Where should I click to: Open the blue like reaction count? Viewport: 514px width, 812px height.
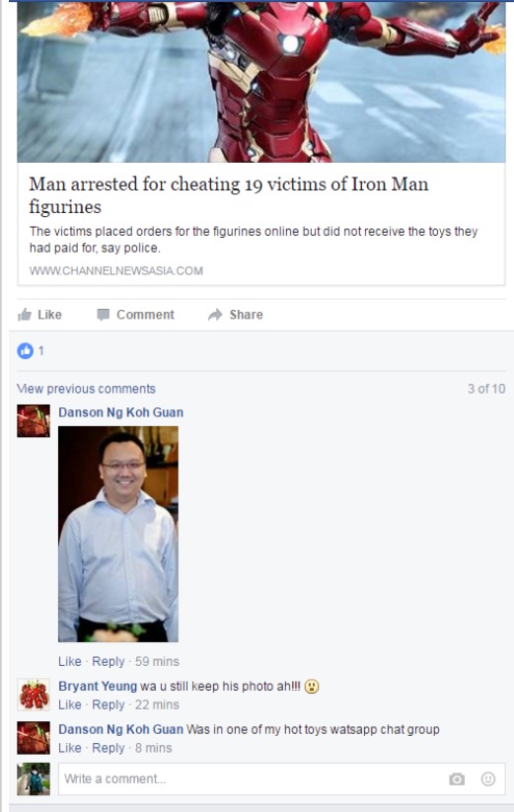coord(31,351)
